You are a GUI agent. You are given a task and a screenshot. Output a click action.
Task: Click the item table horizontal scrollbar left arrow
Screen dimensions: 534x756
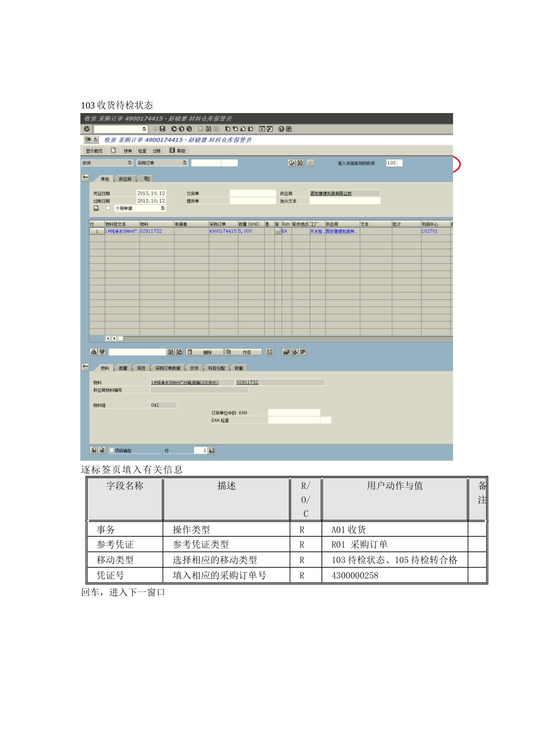(108, 339)
